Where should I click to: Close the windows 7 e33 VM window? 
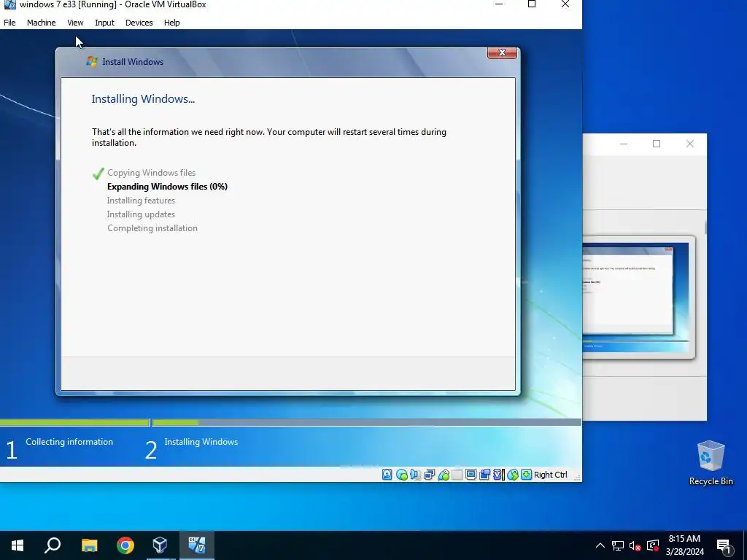tap(565, 4)
